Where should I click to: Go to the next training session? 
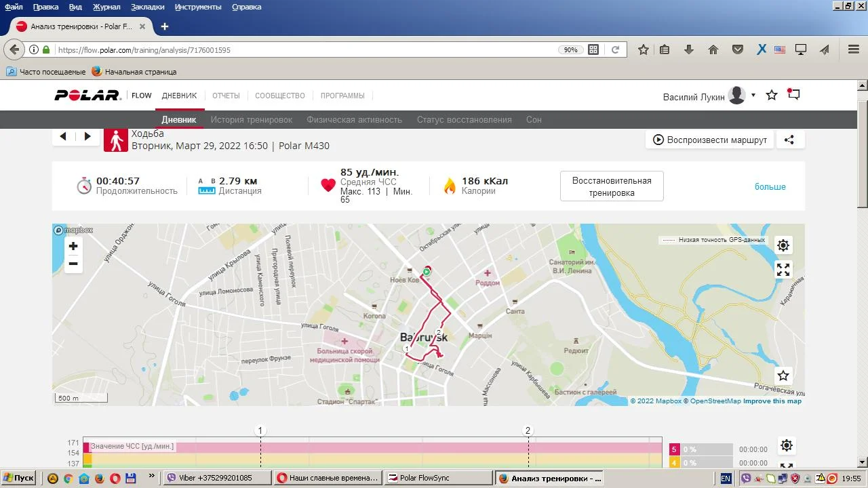pyautogui.click(x=87, y=137)
